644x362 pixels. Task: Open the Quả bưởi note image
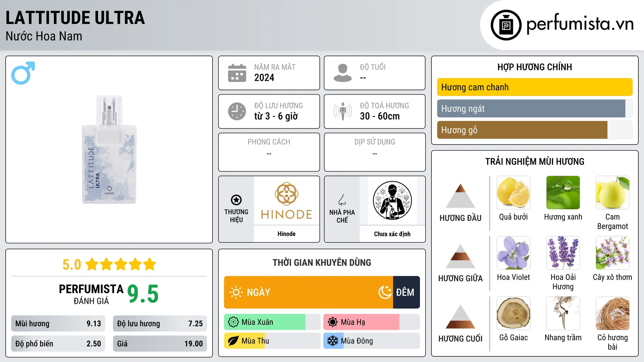click(x=514, y=193)
